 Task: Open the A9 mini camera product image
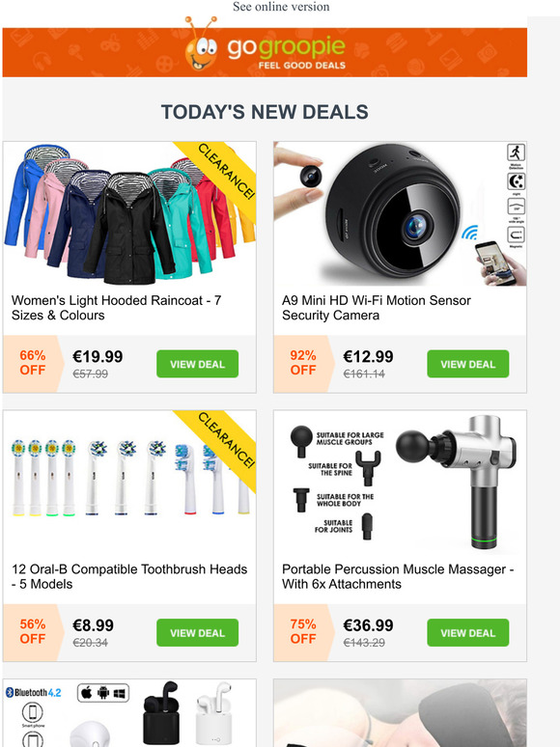click(x=401, y=214)
